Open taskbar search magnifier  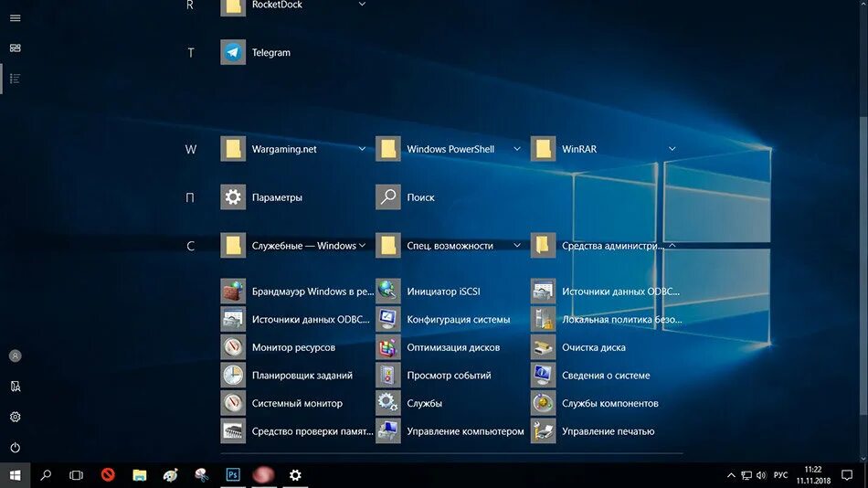[x=46, y=475]
